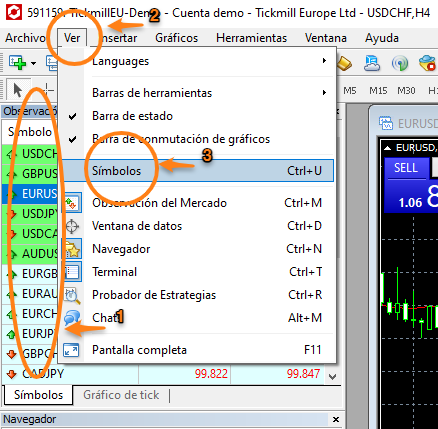Select the EURGBP symbol row

point(30,274)
